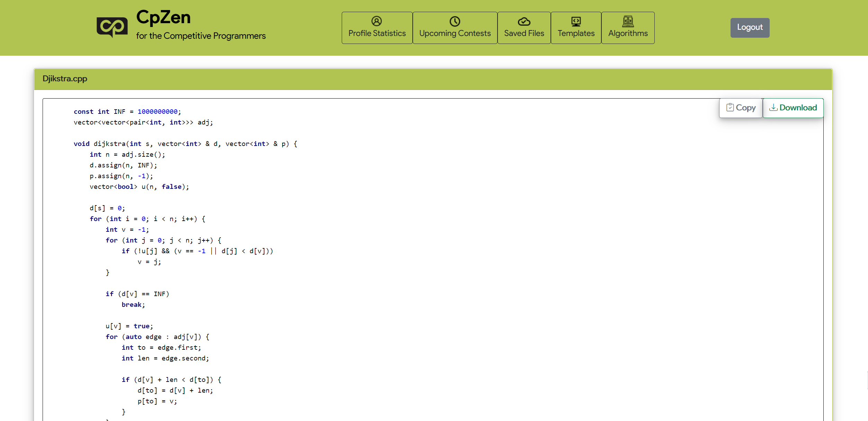Open the Profile Statistics text label
868x421 pixels.
pyautogui.click(x=377, y=34)
